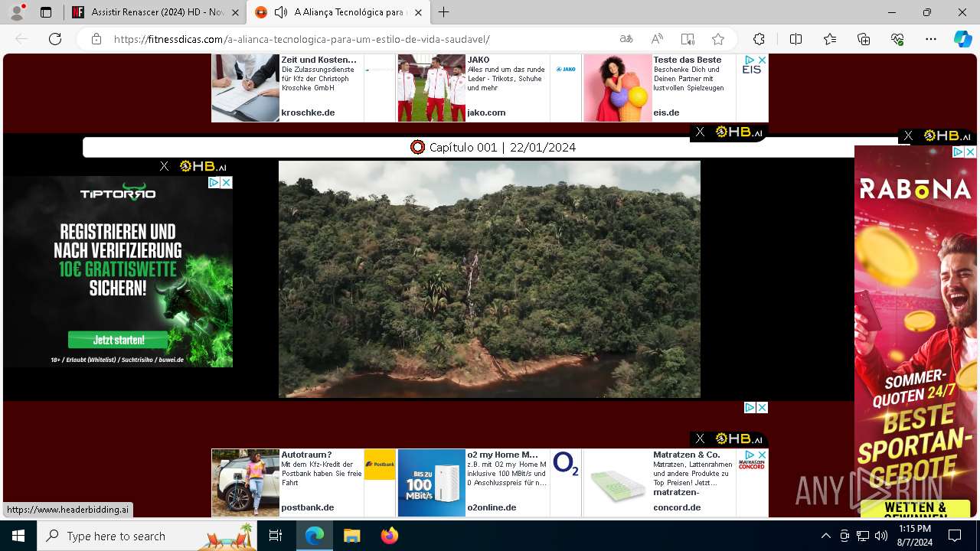The height and width of the screenshot is (551, 980).
Task: Open the Copilot sidebar
Action: click(x=962, y=39)
